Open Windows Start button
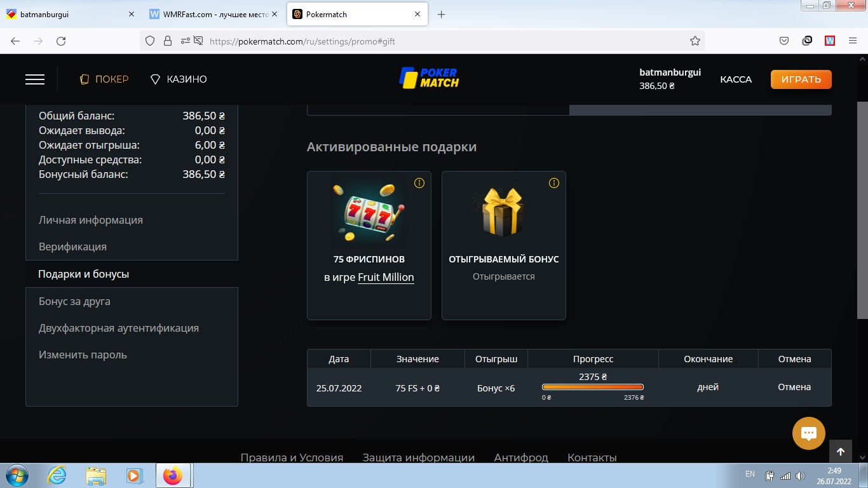 pyautogui.click(x=16, y=475)
